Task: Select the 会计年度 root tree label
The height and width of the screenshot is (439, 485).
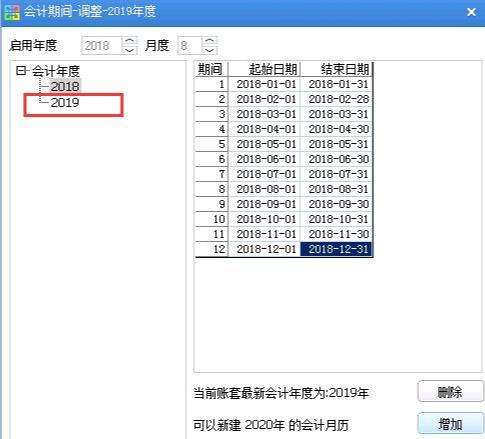Action: click(56, 71)
